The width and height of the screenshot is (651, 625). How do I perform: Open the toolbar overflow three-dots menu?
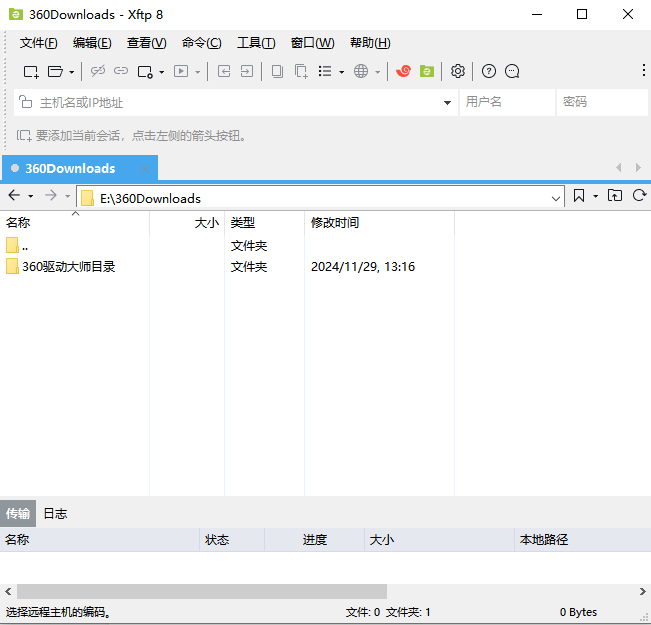[x=644, y=70]
